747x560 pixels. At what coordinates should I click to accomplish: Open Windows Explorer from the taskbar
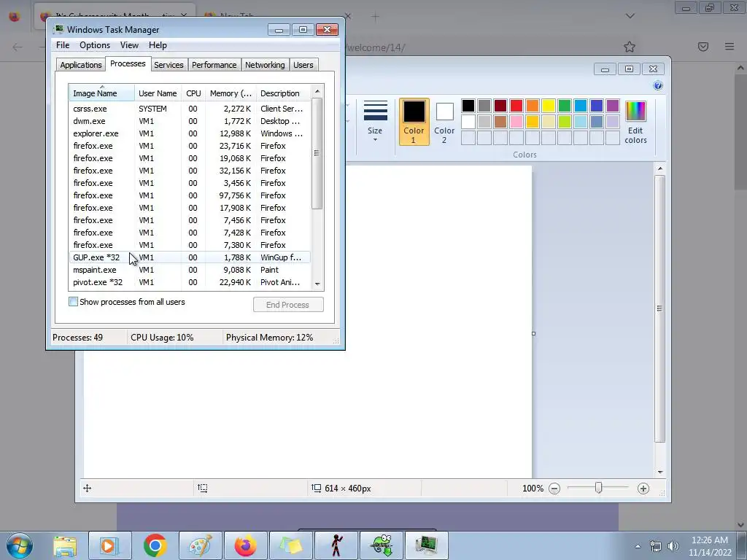(65, 545)
